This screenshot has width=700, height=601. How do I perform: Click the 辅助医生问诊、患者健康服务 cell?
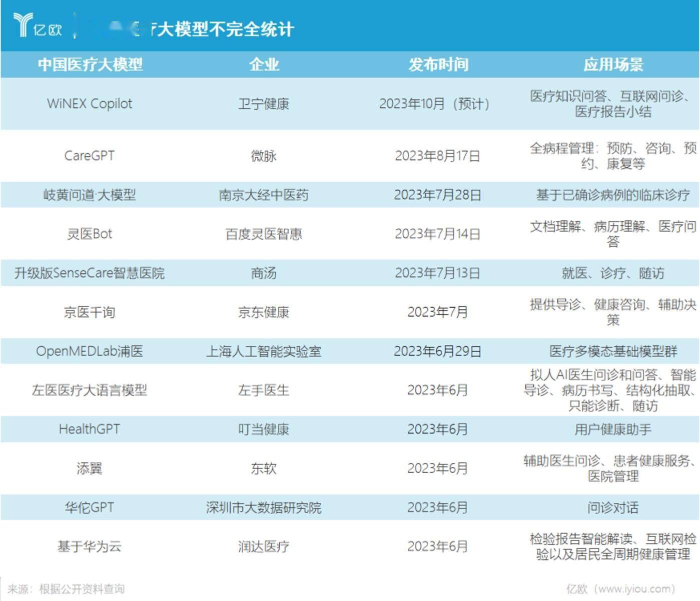pyautogui.click(x=610, y=468)
